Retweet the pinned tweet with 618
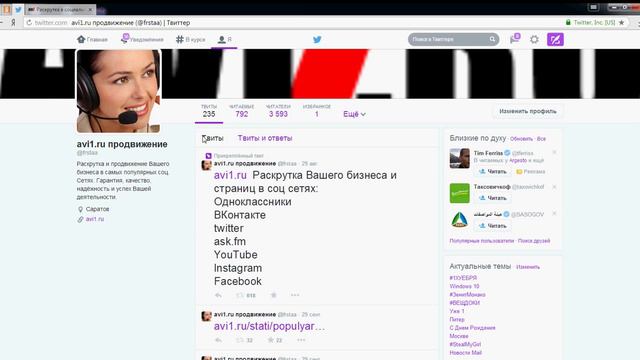This screenshot has height=360, width=640. click(x=246, y=295)
